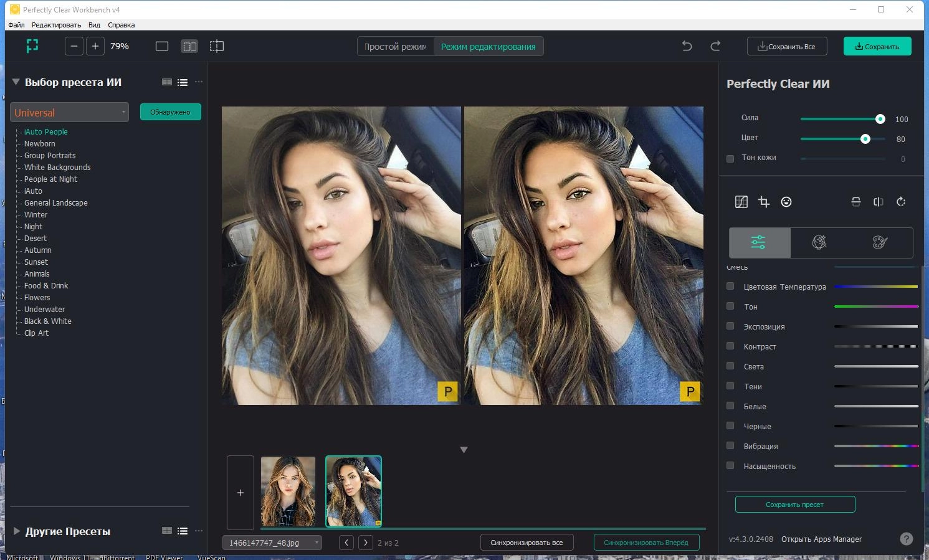929x560 pixels.
Task: Click the rotate image icon
Action: pyautogui.click(x=901, y=201)
